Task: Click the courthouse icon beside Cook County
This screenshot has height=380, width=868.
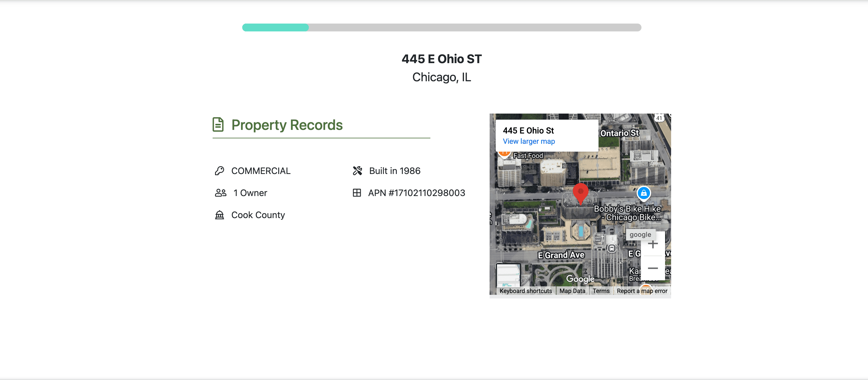Action: 219,215
